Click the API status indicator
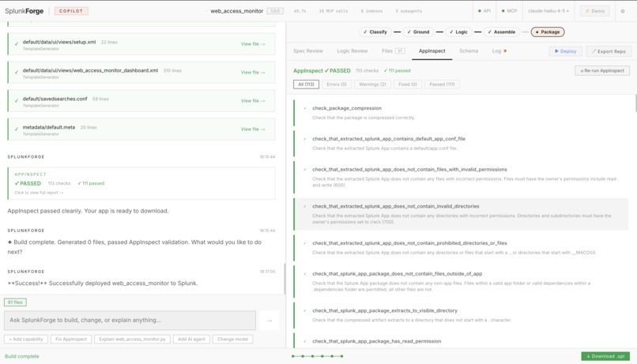This screenshot has width=637, height=364. coord(484,11)
